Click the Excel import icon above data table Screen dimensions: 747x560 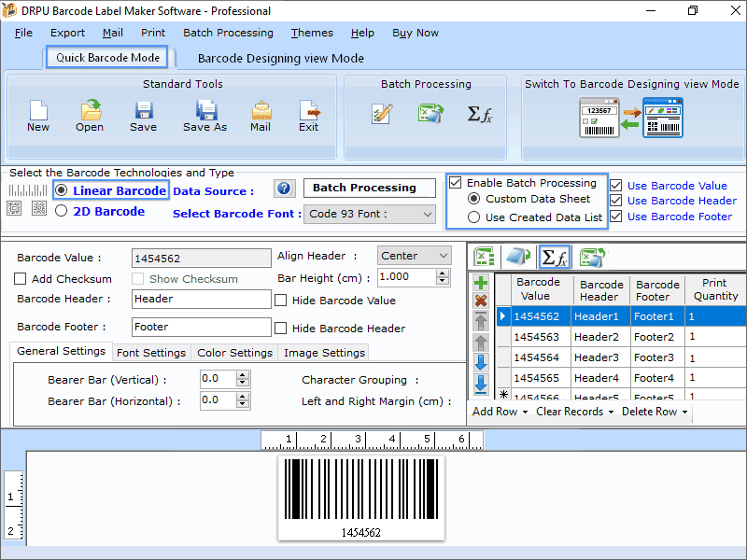pos(484,257)
